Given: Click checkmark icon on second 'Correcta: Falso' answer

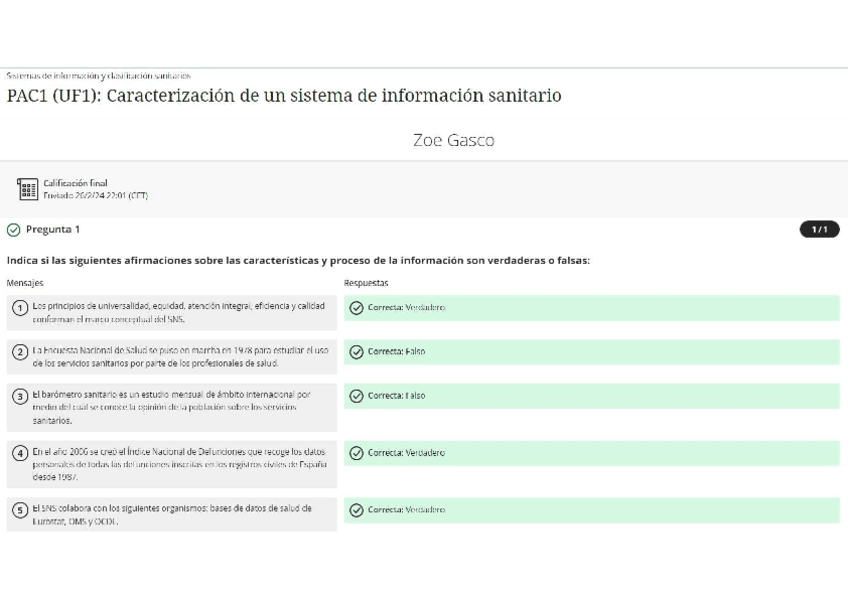Looking at the screenshot, I should [x=357, y=351].
